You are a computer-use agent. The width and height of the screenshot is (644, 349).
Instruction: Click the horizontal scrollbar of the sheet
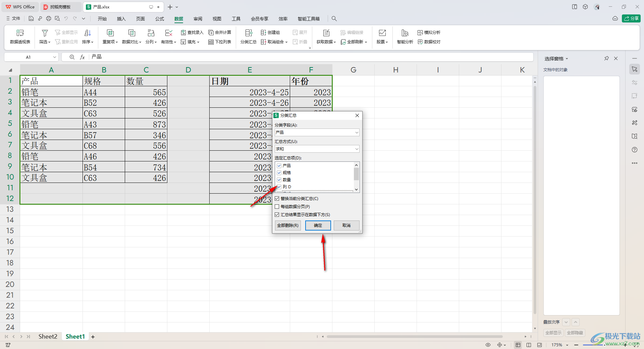414,337
